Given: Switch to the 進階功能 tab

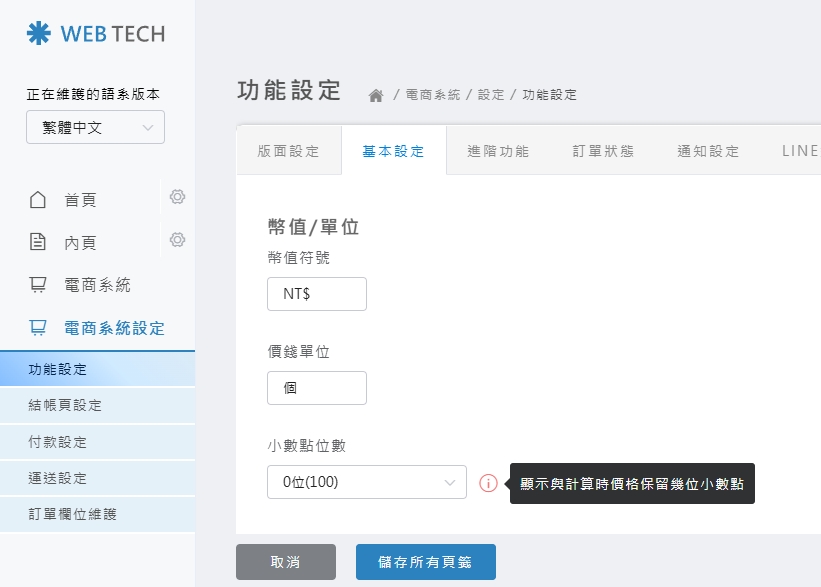Looking at the screenshot, I should coord(498,152).
